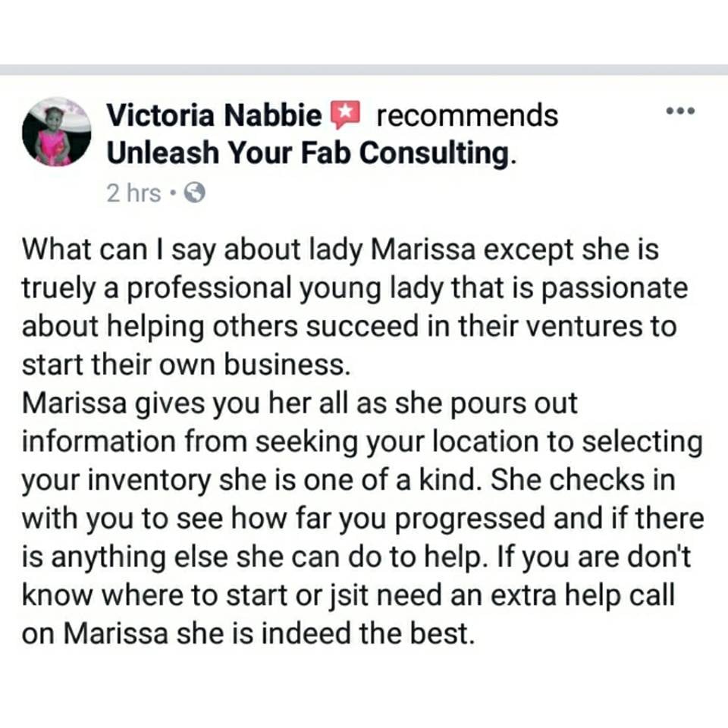Open Victoria Nabbie's round profile picture
Image resolution: width=728 pixels, height=728 pixels.
(57, 132)
